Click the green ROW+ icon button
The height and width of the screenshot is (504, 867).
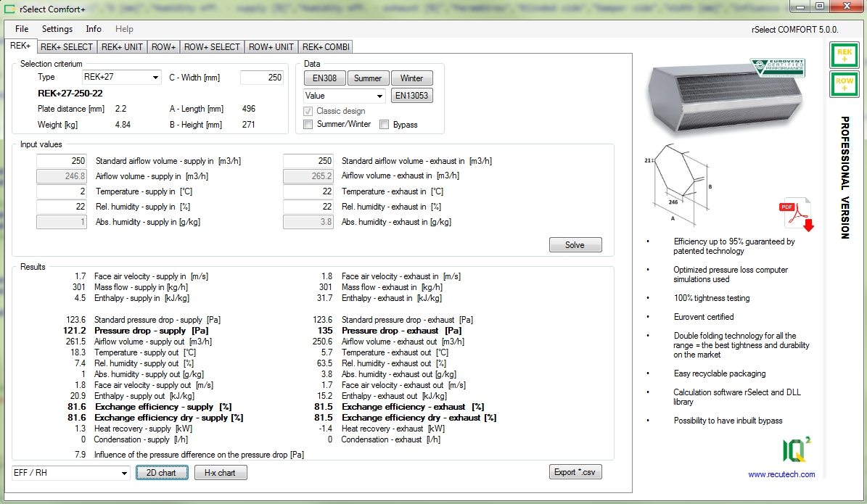pyautogui.click(x=845, y=84)
